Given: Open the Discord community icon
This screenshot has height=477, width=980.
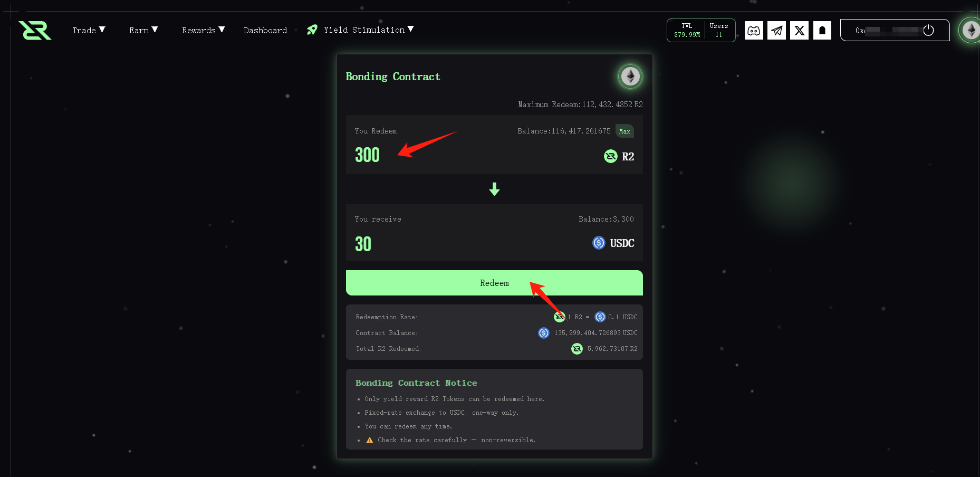Looking at the screenshot, I should click(x=754, y=31).
